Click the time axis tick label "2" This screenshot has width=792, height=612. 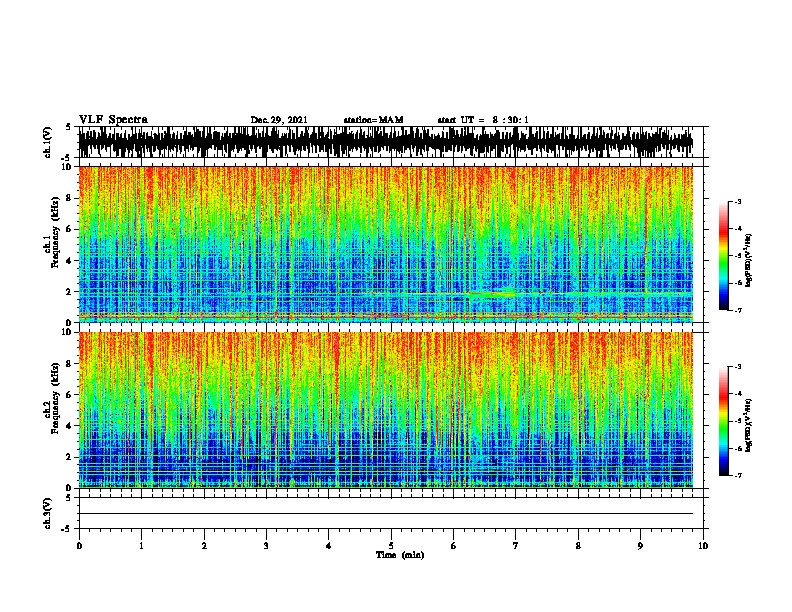[x=204, y=545]
